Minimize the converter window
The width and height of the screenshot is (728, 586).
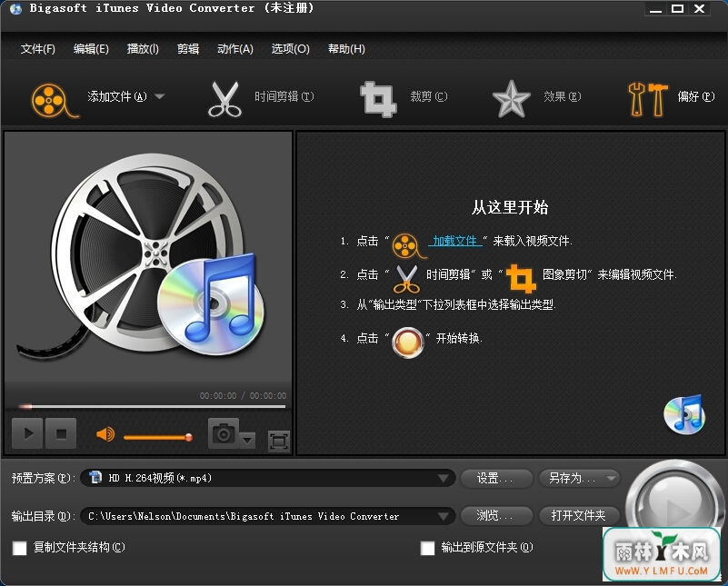tap(655, 9)
